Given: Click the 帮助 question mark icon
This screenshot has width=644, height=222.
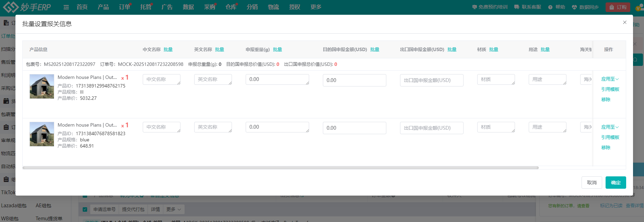Looking at the screenshot, I should tap(550, 7).
